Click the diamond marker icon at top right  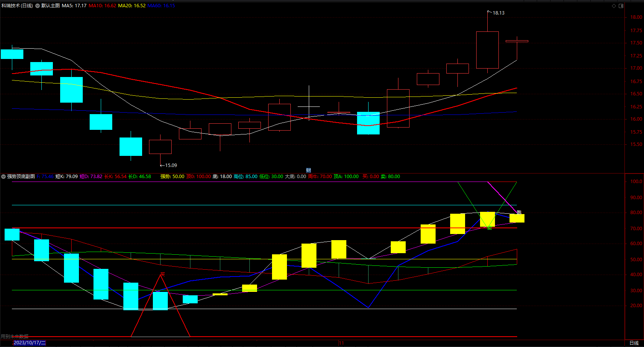[614, 6]
